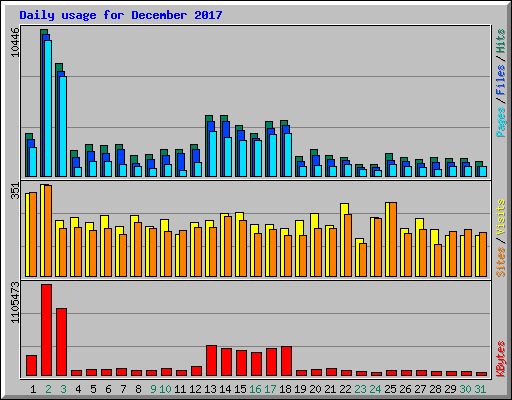
Task: Click the tallest cyan Pages bar for day 2
Action: (48, 108)
